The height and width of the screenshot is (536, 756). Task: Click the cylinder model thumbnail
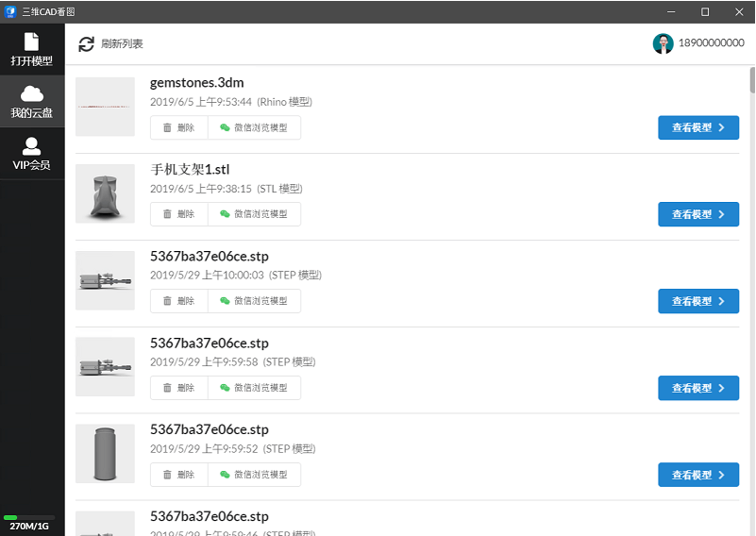(105, 454)
